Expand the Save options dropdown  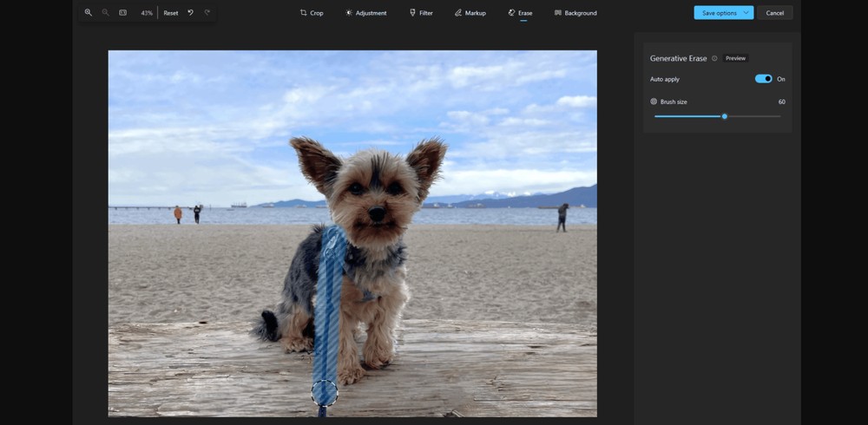(x=746, y=13)
